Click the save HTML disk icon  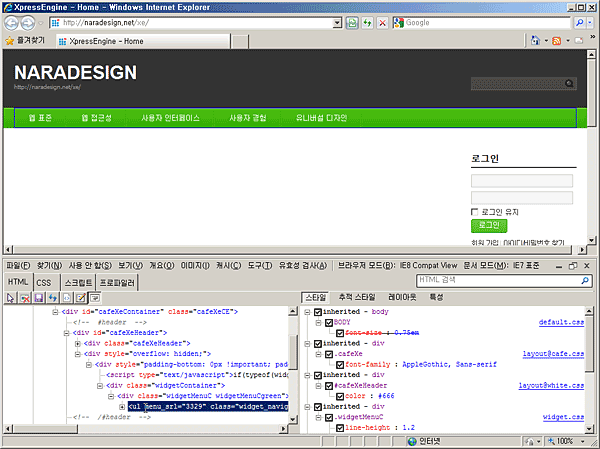tap(38, 298)
